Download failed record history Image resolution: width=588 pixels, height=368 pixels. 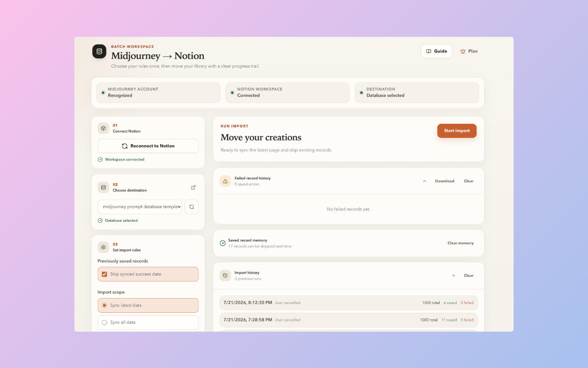(445, 181)
